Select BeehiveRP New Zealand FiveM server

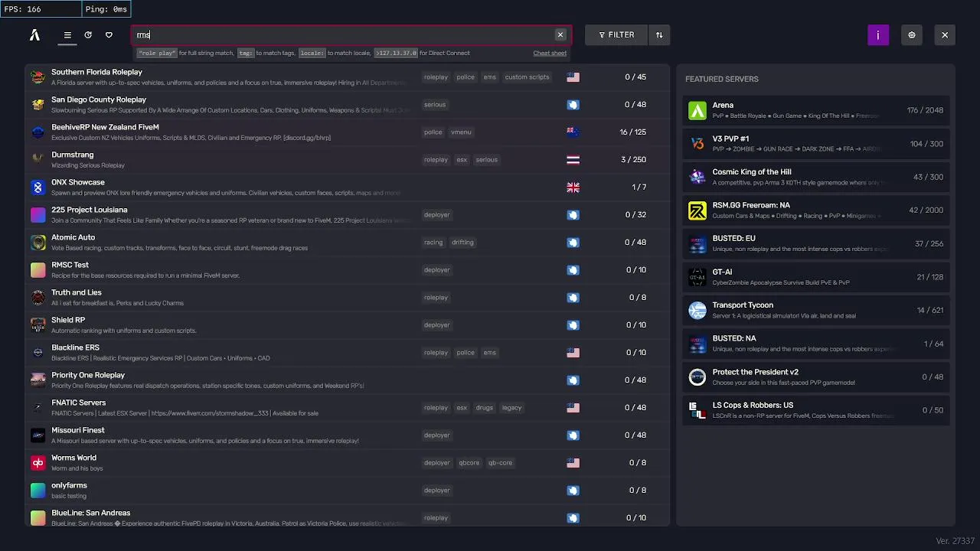point(348,132)
